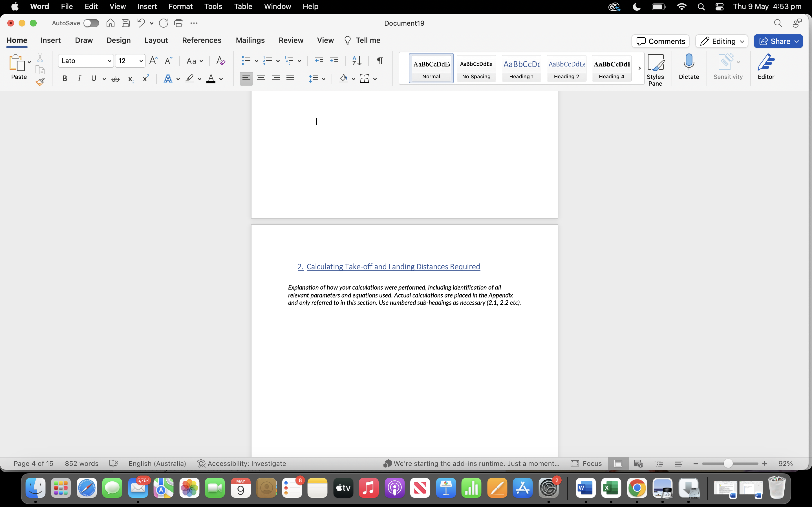Click the Comments button
Image resolution: width=812 pixels, height=507 pixels.
click(x=660, y=41)
